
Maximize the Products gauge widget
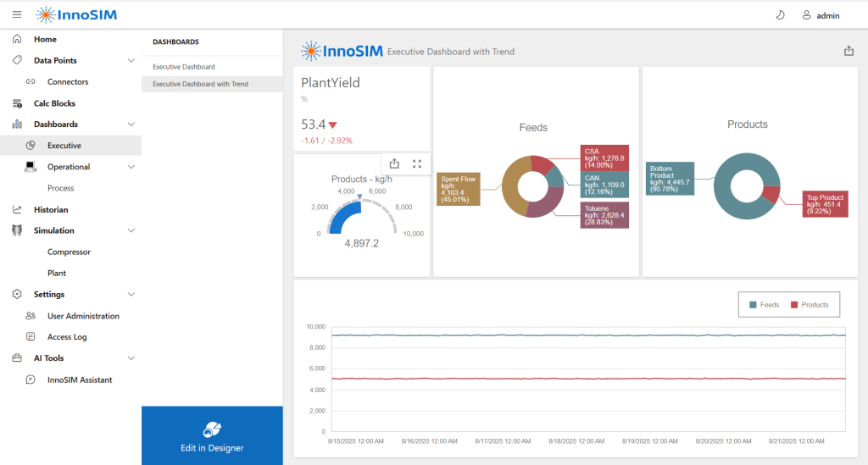[x=417, y=163]
